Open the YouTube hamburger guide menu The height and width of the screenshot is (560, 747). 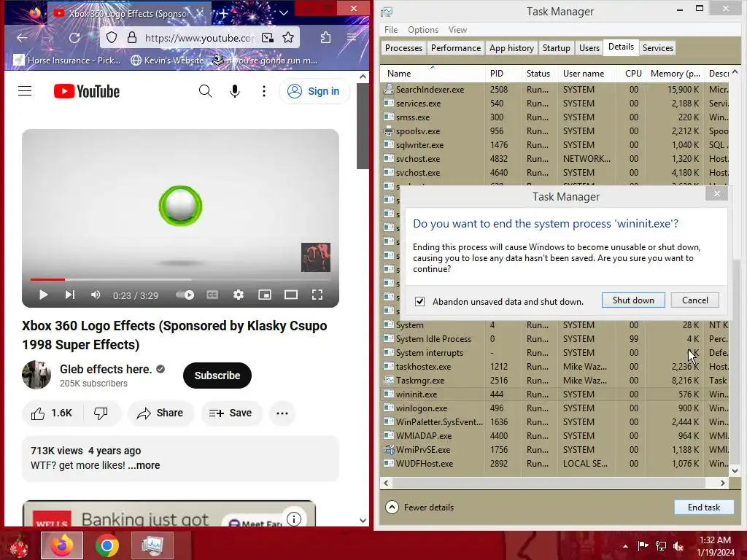pyautogui.click(x=25, y=91)
